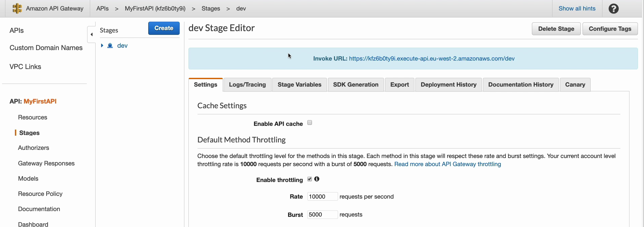
Task: Open the help question mark icon
Action: (x=614, y=8)
